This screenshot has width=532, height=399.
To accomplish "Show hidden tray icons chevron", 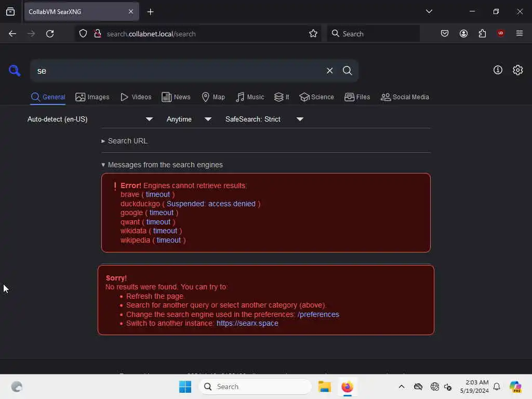I will (402, 387).
